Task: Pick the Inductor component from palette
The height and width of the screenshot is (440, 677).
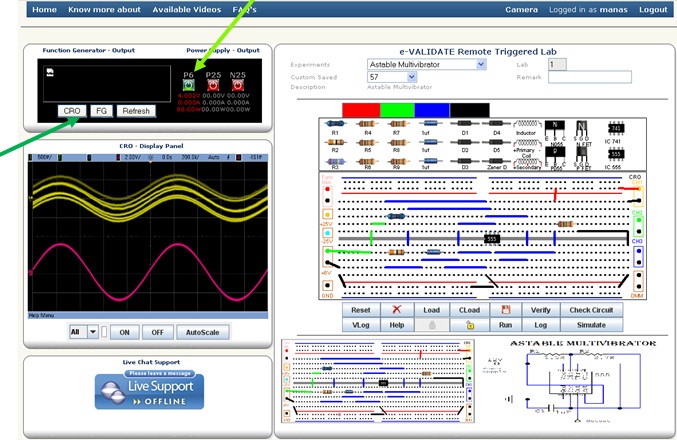Action: [525, 124]
